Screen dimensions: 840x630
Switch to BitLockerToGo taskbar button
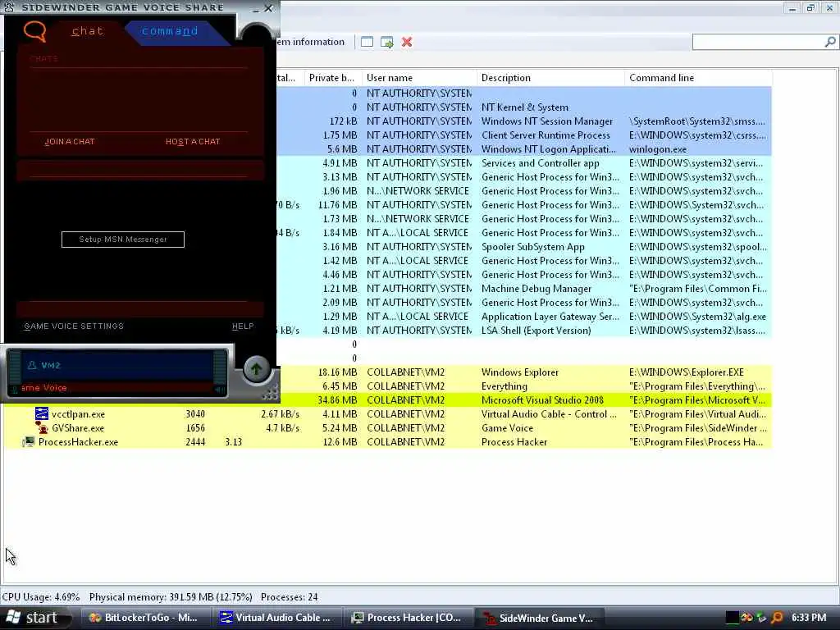[x=145, y=618]
